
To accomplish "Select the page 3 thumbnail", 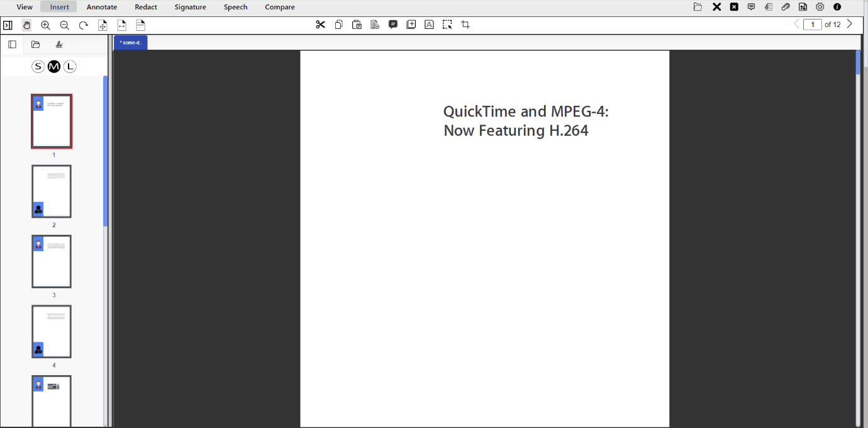I will [x=52, y=261].
